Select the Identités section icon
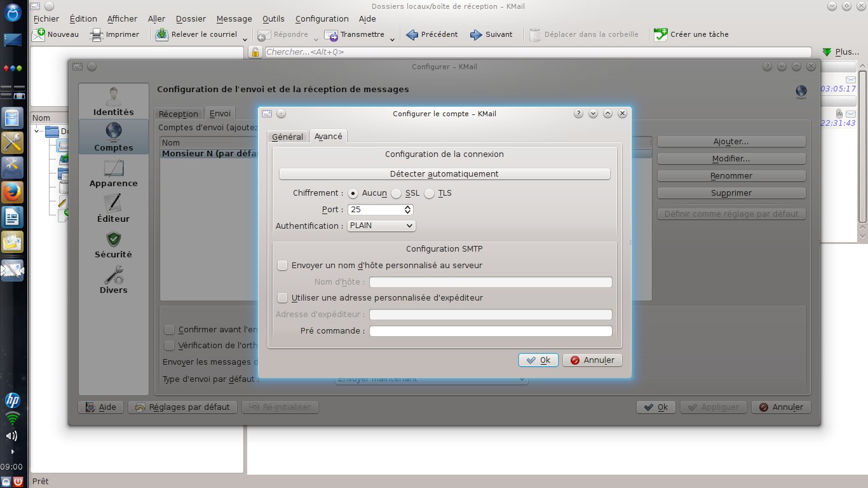The width and height of the screenshot is (868, 488). 114,96
